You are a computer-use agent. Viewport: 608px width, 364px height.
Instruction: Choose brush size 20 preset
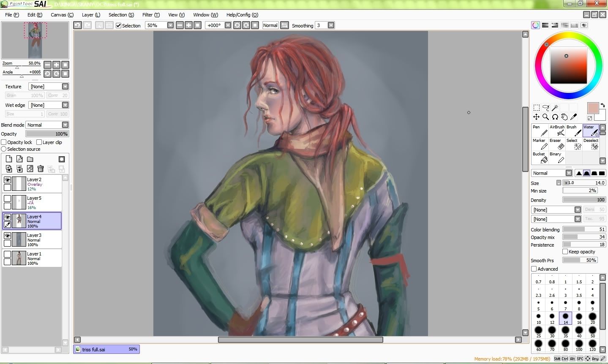pos(592,318)
